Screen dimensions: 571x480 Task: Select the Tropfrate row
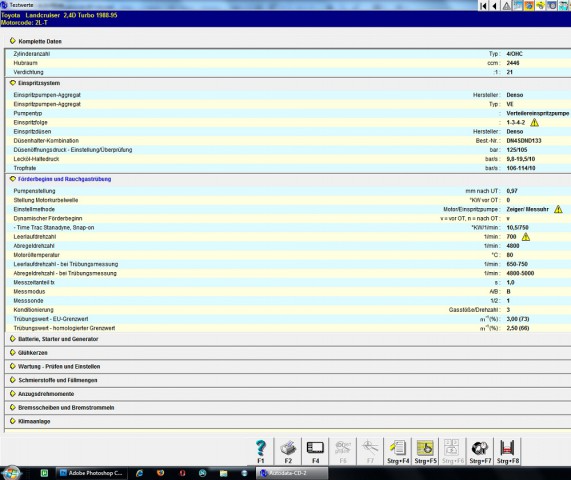(x=288, y=168)
